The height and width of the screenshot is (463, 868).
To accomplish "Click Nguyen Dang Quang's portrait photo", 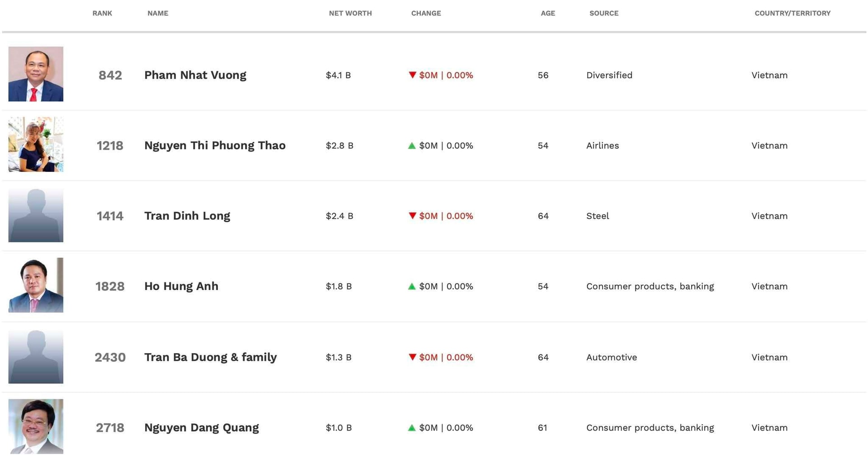I will [x=36, y=426].
